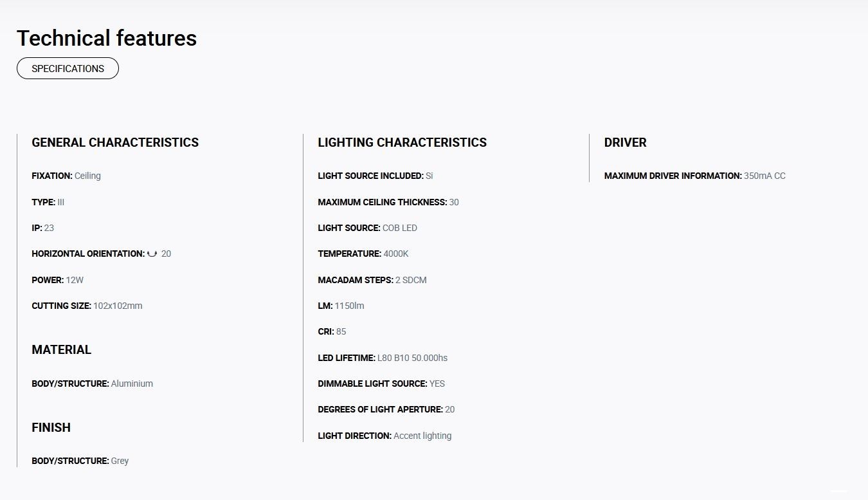Click the MATERIAL section heading
Image resolution: width=868 pixels, height=500 pixels.
pos(61,349)
